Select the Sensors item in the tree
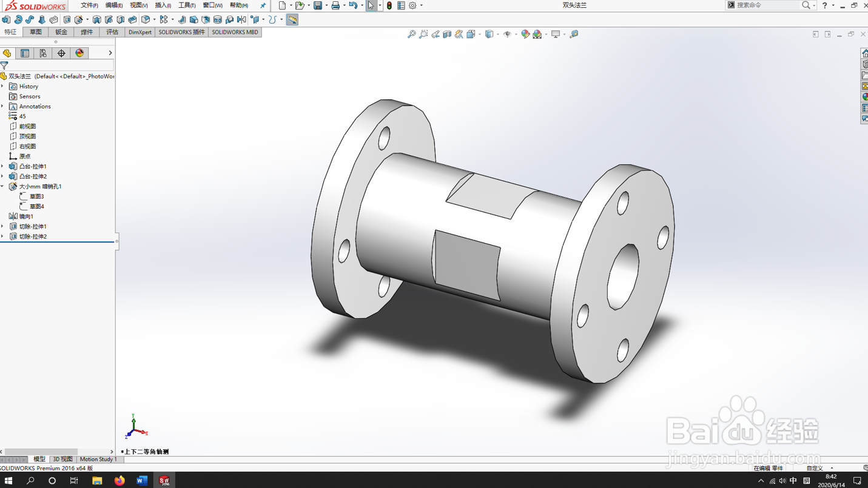 pyautogui.click(x=30, y=96)
